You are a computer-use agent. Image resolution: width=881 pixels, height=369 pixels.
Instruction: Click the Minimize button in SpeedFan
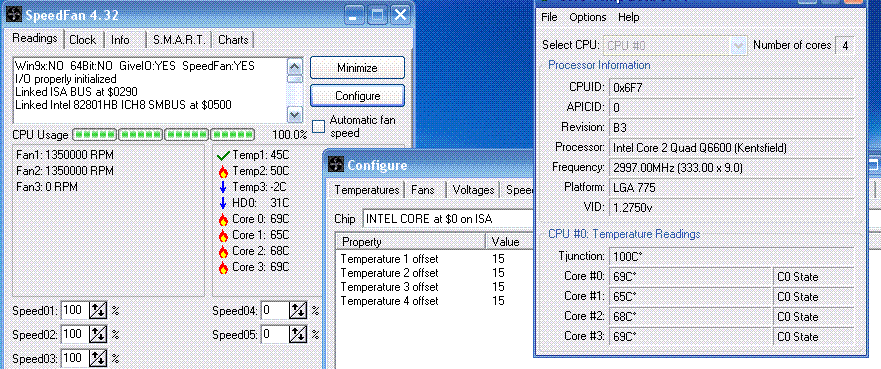pos(357,68)
